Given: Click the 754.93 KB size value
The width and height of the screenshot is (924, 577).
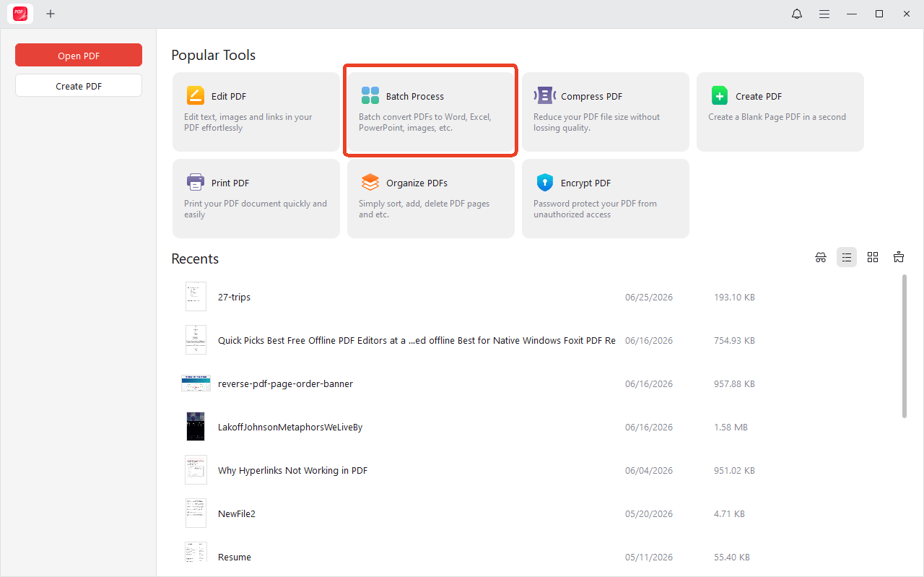Looking at the screenshot, I should [734, 340].
